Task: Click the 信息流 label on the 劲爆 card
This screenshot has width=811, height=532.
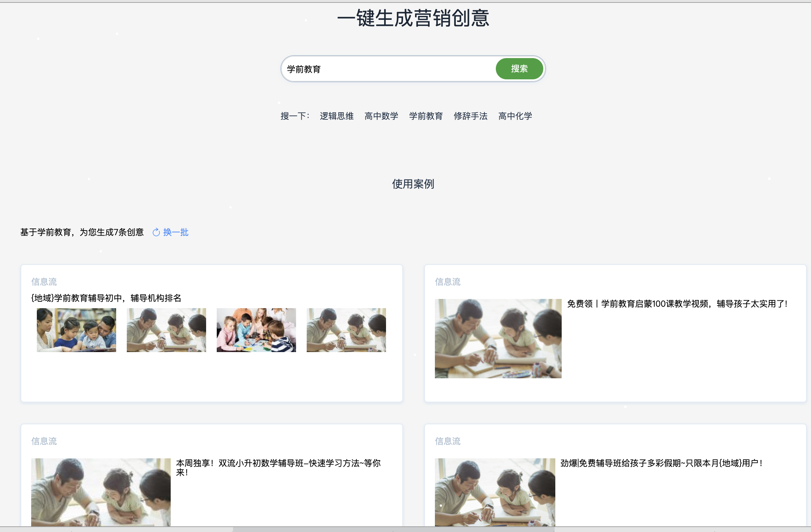Action: 448,441
